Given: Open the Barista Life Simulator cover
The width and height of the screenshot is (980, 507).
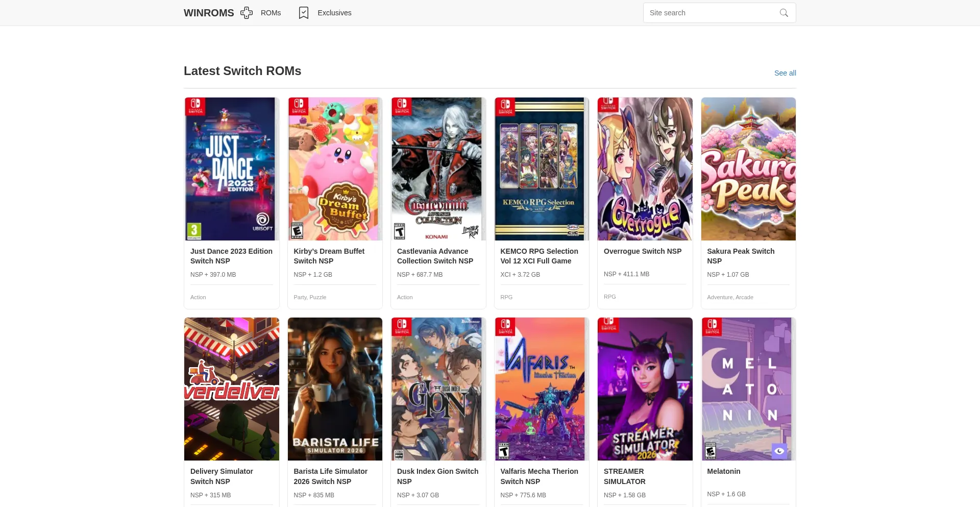Looking at the screenshot, I should tap(335, 389).
